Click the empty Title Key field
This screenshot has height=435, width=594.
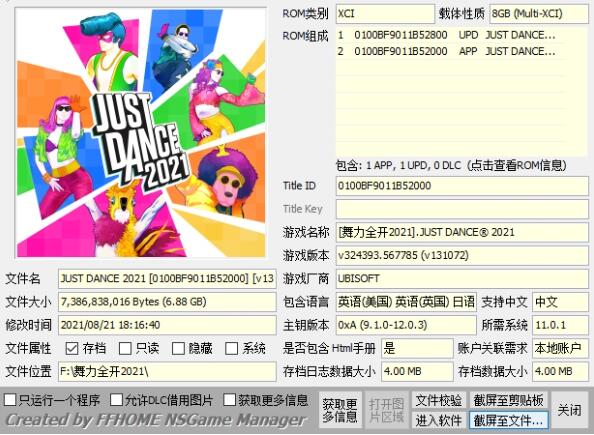[x=462, y=209]
